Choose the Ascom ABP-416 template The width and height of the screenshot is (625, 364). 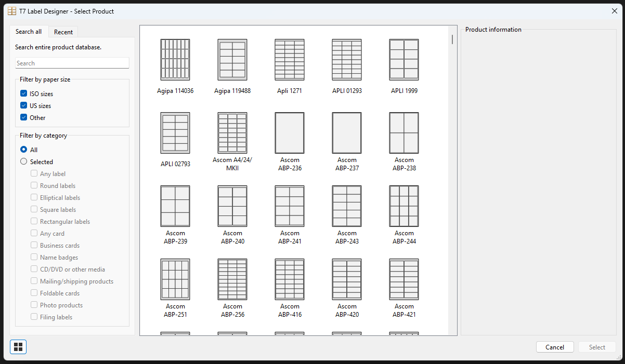pos(290,279)
